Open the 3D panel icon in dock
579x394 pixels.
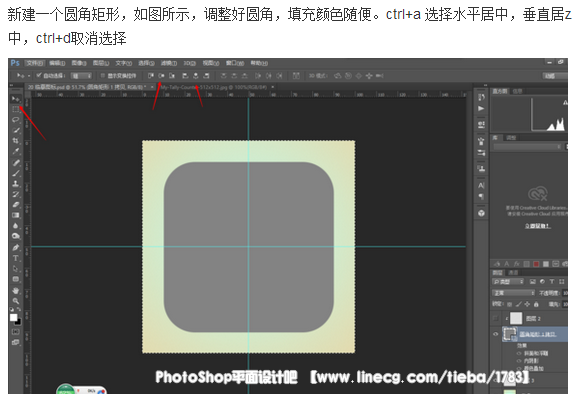click(x=481, y=213)
